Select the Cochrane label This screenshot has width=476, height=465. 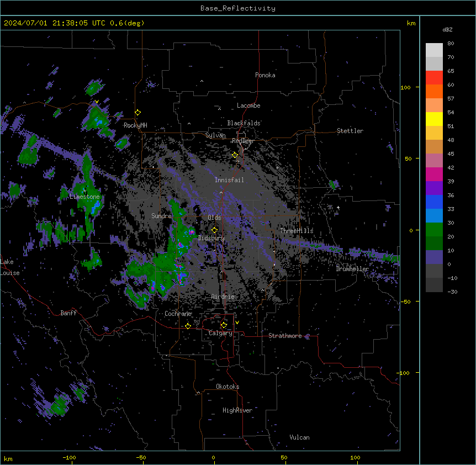point(178,314)
